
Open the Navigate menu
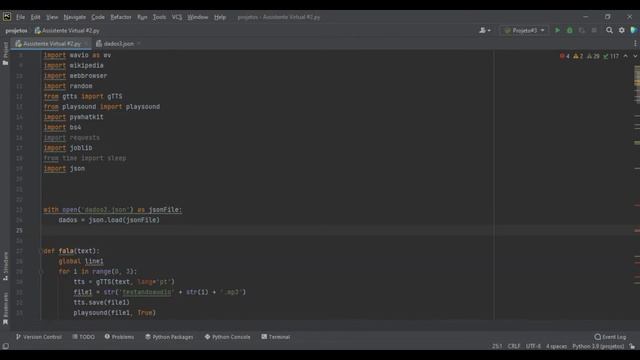coord(75,17)
